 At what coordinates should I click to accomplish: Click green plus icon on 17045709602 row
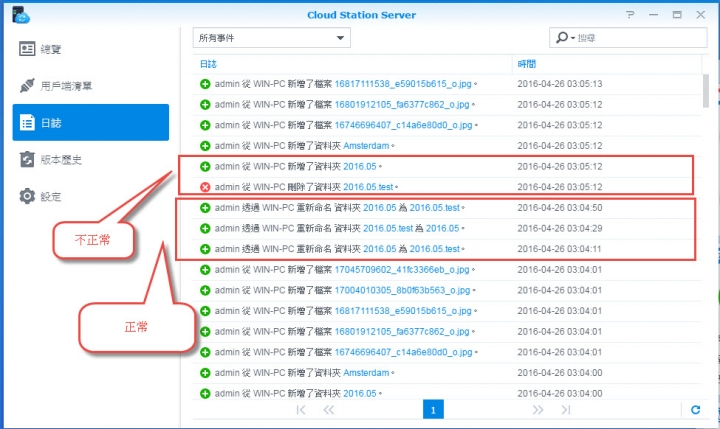[205, 270]
